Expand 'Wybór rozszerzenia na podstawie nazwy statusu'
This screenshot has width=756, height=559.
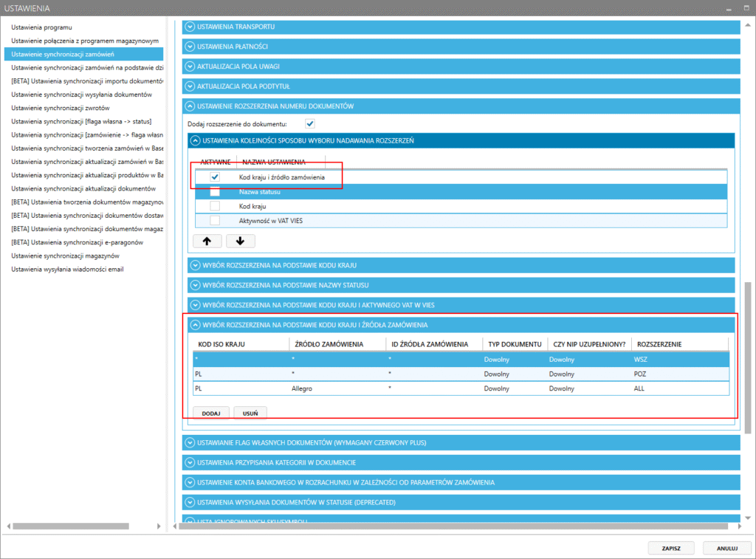pyautogui.click(x=196, y=284)
